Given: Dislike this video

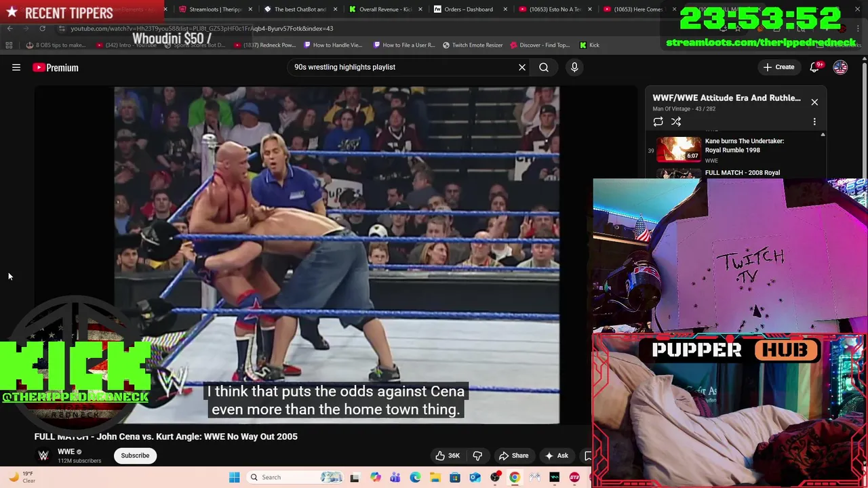Looking at the screenshot, I should (x=477, y=455).
